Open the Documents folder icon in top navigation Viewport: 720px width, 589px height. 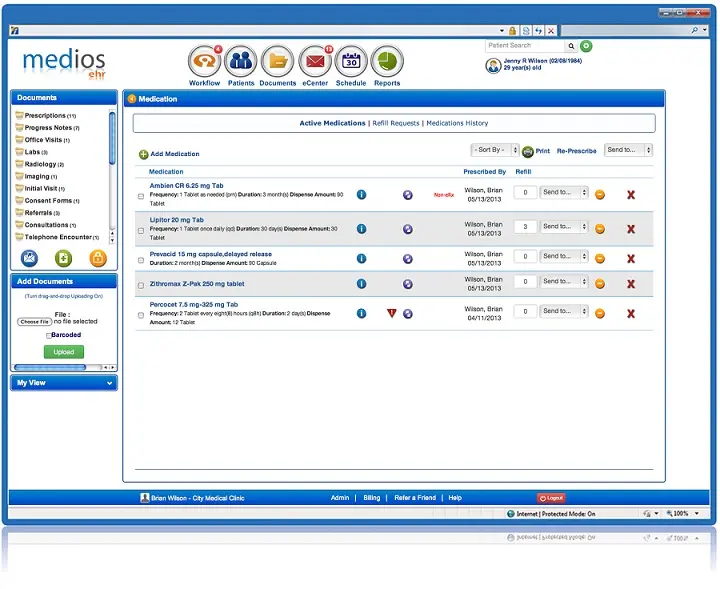click(x=277, y=61)
